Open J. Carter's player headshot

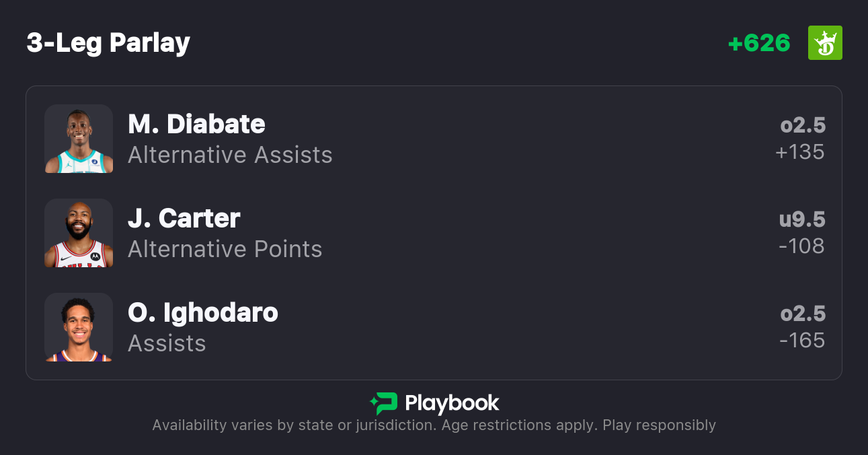pos(79,233)
